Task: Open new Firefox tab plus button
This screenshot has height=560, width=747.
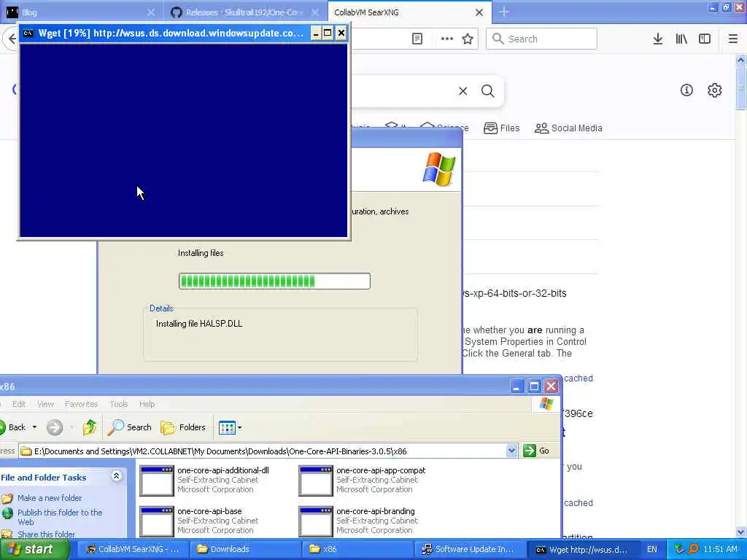Action: [x=504, y=12]
